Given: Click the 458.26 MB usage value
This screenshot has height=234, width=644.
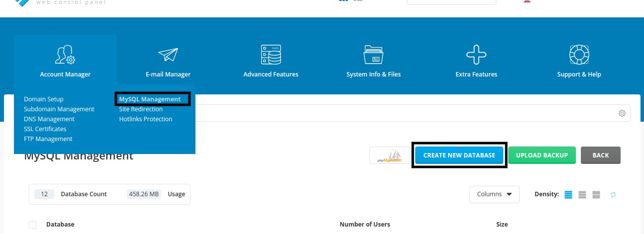Looking at the screenshot, I should click(144, 194).
